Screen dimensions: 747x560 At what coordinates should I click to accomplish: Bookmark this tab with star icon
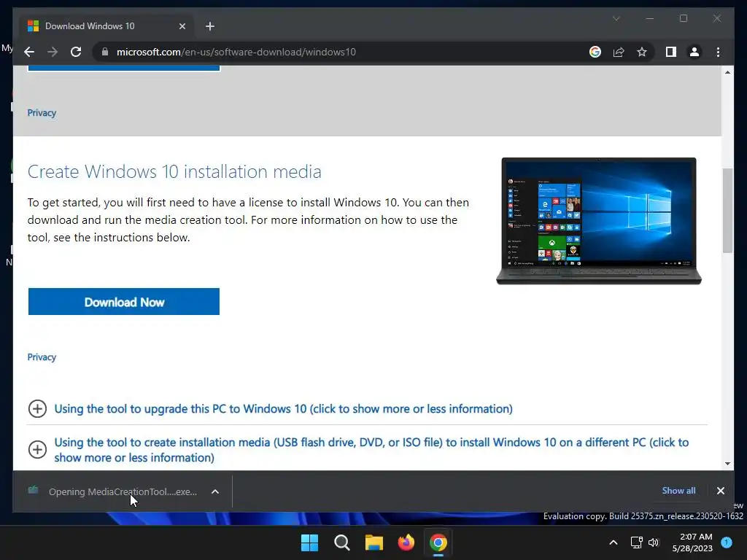tap(642, 52)
